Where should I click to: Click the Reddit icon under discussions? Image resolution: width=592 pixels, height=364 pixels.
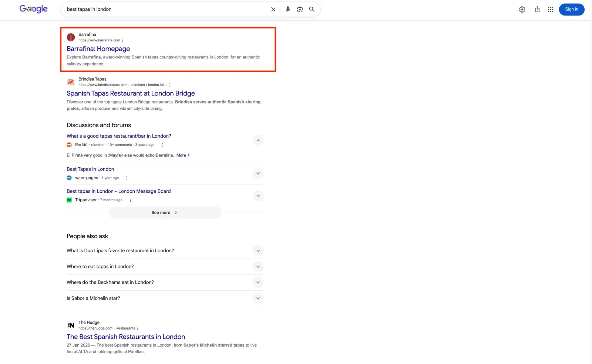(69, 145)
